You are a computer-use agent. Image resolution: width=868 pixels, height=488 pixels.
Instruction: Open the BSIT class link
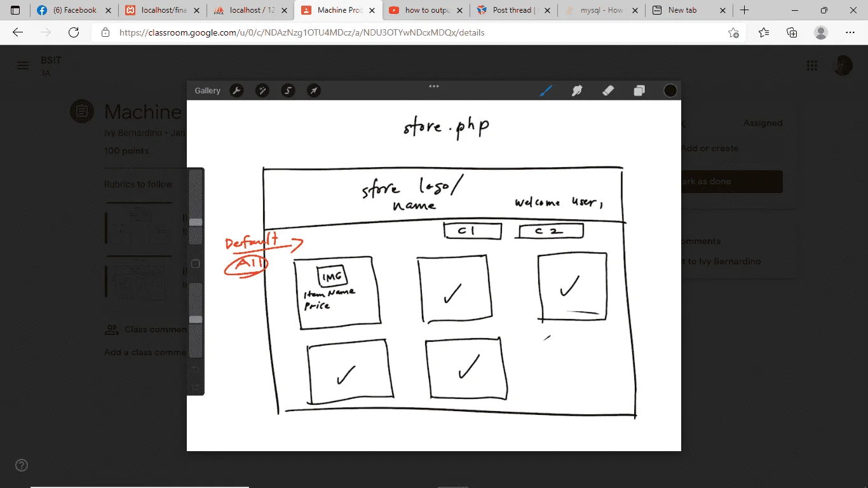click(x=51, y=60)
